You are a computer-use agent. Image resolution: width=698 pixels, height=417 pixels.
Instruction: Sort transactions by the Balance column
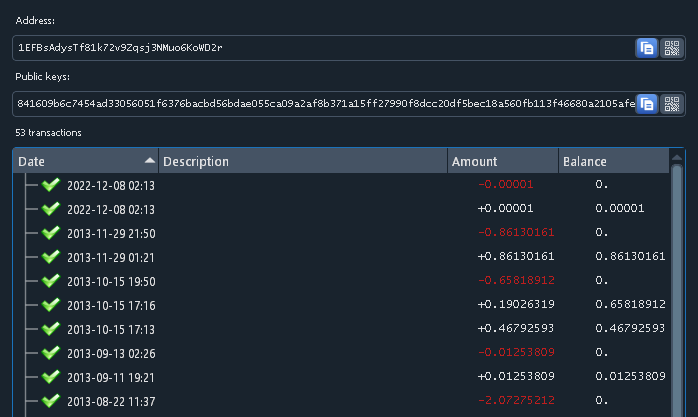pos(610,161)
